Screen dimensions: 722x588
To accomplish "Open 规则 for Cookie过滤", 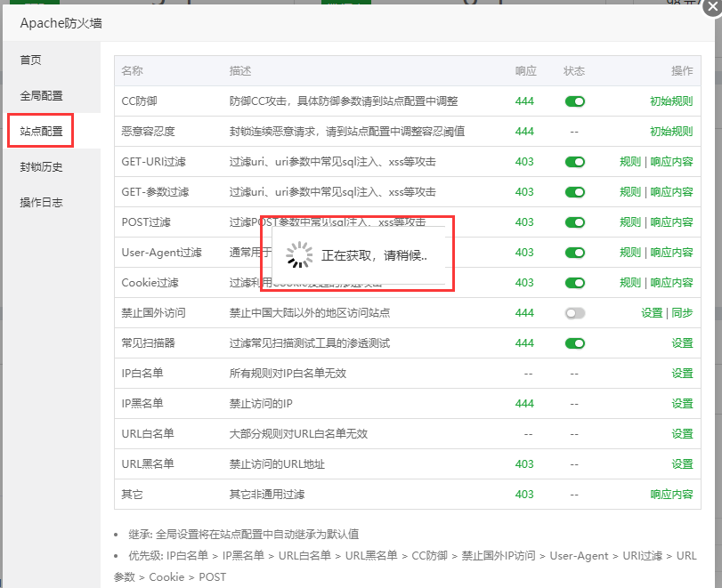I will click(630, 283).
